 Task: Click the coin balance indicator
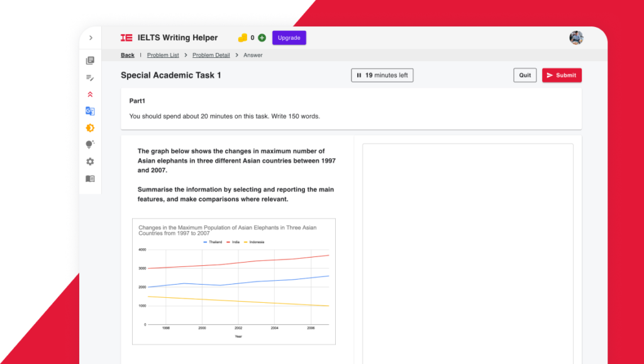tap(248, 38)
